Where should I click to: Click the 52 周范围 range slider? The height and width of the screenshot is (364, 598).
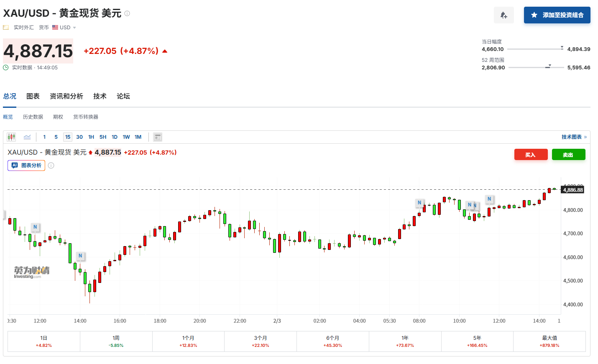(536, 67)
